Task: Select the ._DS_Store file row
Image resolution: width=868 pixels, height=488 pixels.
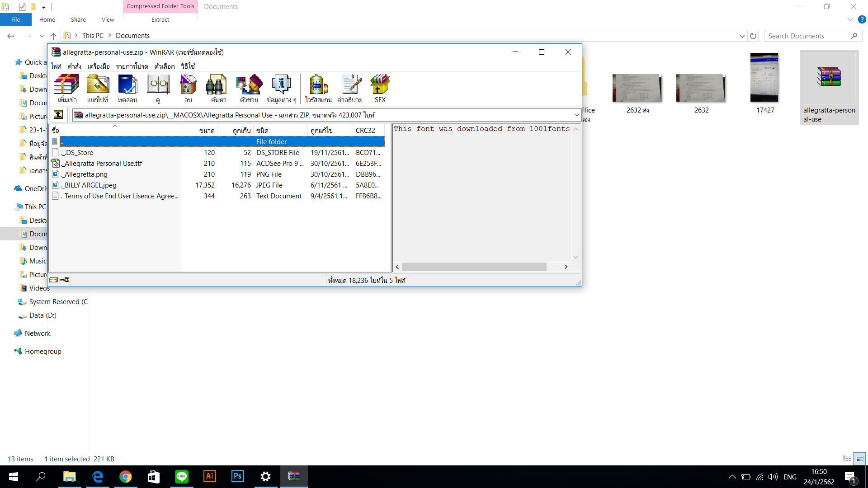Action: click(x=217, y=153)
